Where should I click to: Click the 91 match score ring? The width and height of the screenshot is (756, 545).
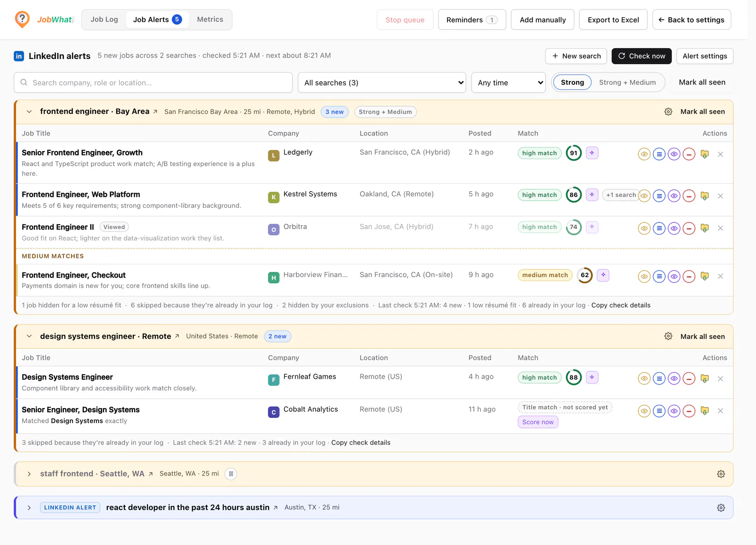click(x=574, y=153)
